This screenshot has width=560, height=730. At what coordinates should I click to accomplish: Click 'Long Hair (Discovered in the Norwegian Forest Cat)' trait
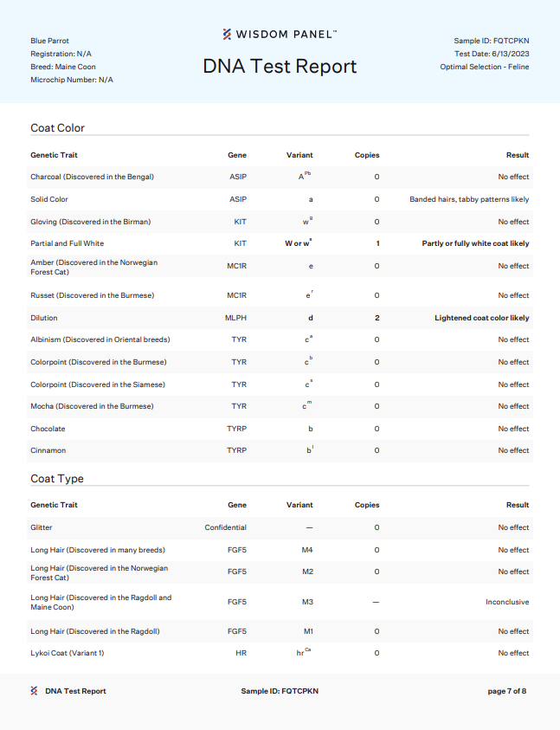coord(100,572)
